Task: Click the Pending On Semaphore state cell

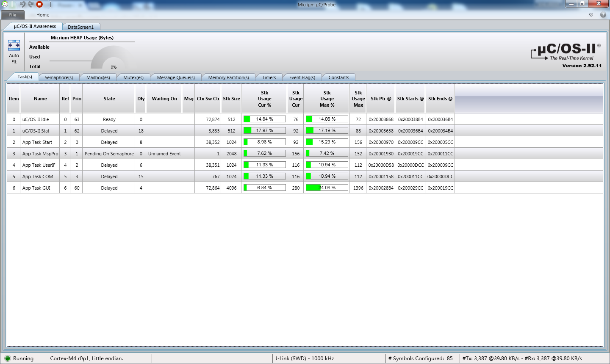Action: pos(109,154)
